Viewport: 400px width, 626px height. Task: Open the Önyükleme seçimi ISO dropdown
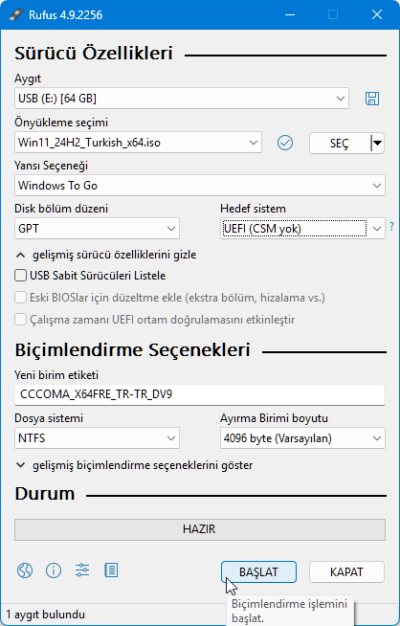(138, 143)
